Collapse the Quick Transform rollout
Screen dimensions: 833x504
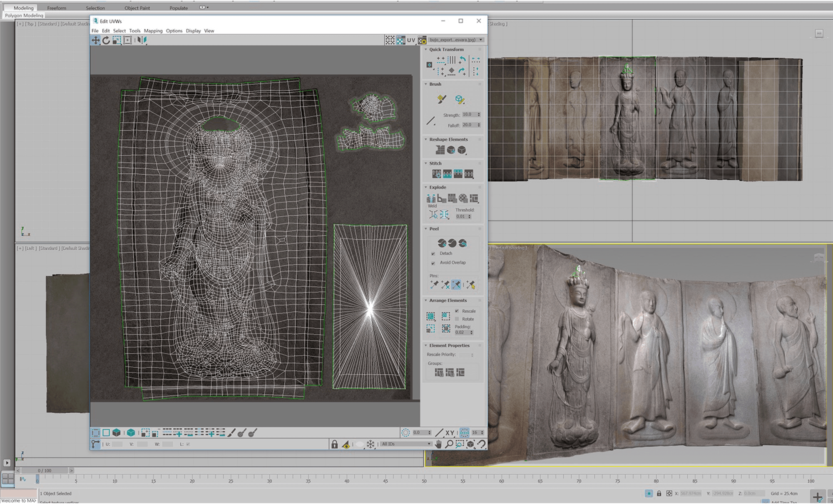[x=426, y=49]
